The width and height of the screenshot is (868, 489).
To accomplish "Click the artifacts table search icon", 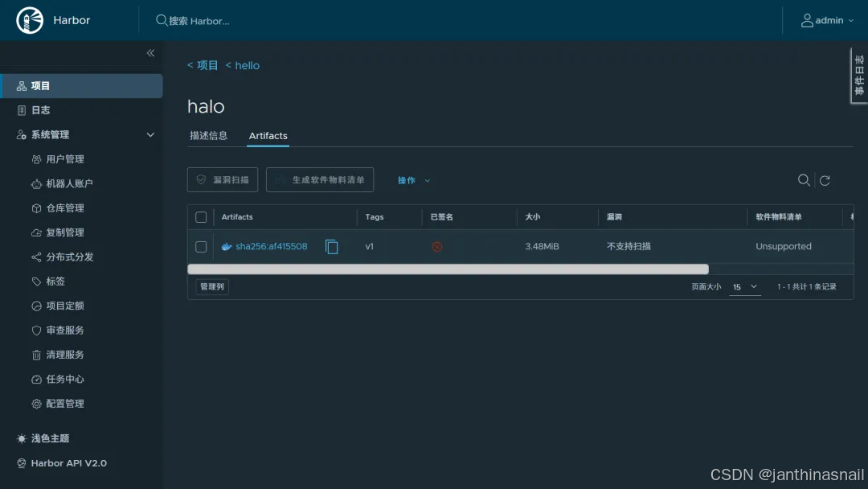I will (804, 180).
